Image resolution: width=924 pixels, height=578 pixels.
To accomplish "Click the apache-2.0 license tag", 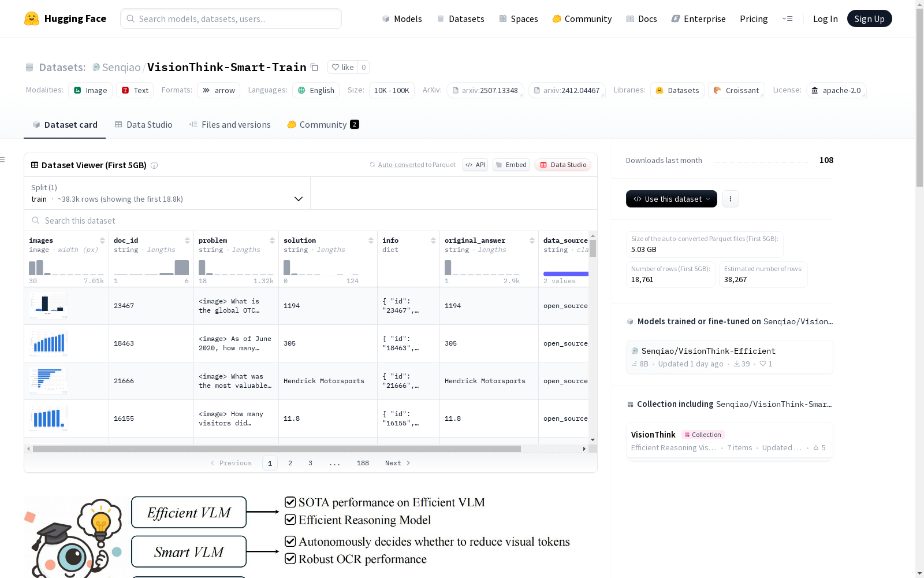I will pos(836,90).
